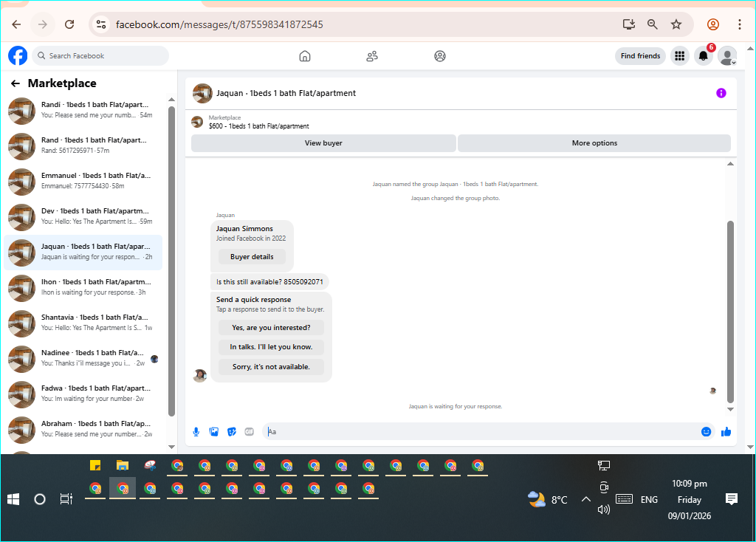Open the account profile avatar menu
The width and height of the screenshot is (756, 542).
[727, 56]
